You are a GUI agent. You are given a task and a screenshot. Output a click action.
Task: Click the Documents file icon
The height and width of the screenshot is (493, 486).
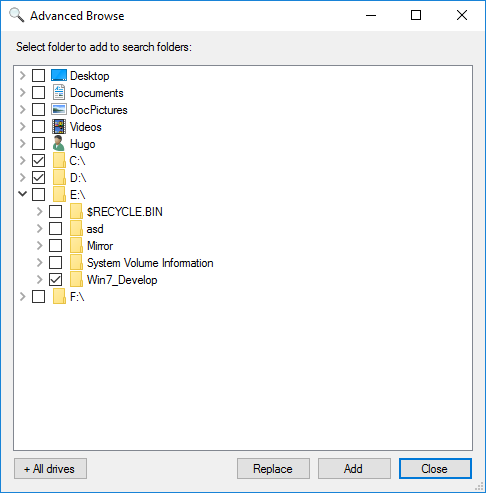pyautogui.click(x=59, y=92)
